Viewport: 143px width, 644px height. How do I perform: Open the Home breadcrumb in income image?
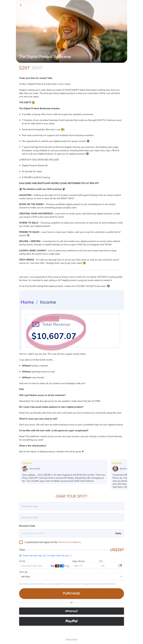coord(27,302)
